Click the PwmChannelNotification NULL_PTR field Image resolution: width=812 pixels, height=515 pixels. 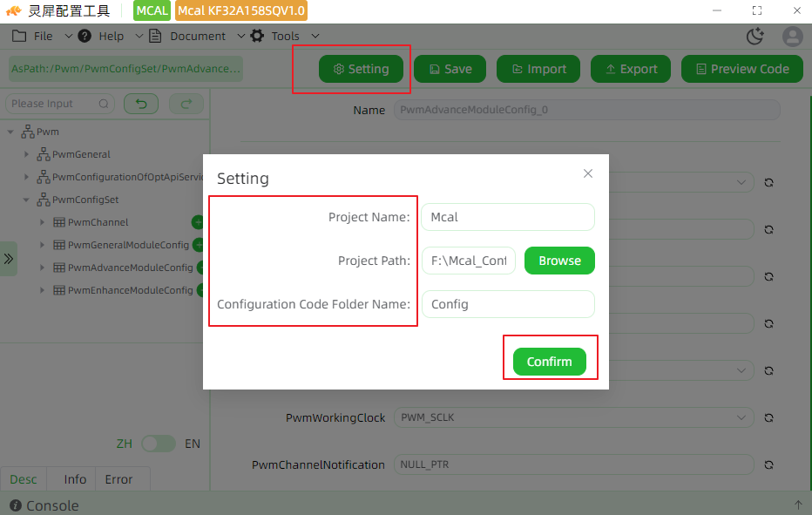(574, 464)
